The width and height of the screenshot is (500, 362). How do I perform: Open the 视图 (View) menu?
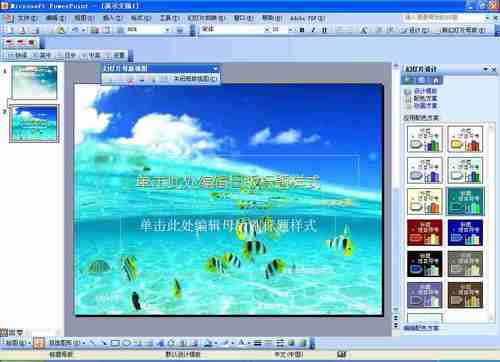point(84,18)
